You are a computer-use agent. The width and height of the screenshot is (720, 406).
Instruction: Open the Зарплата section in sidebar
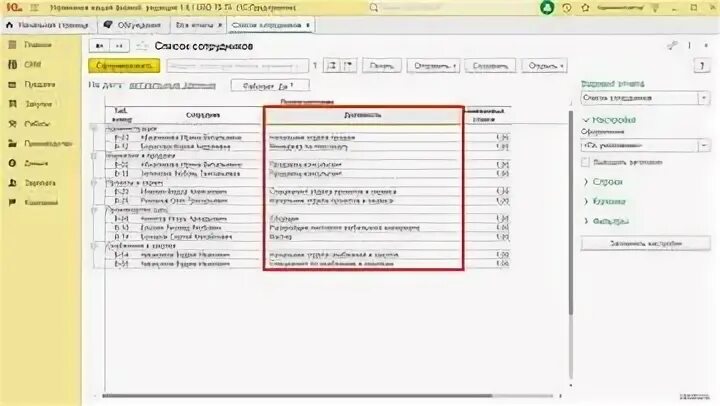[32, 183]
